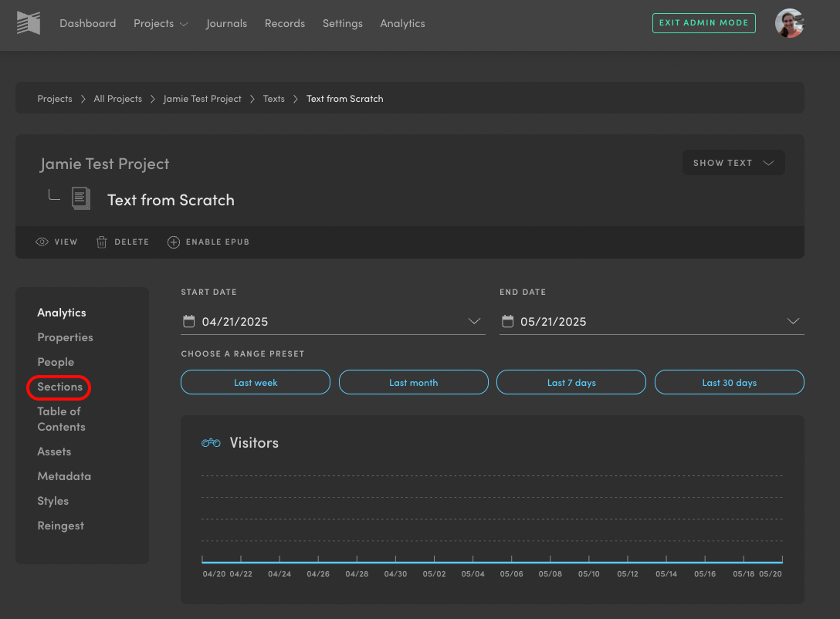Open the user profile avatar picture
Image resolution: width=840 pixels, height=619 pixels.
[789, 23]
